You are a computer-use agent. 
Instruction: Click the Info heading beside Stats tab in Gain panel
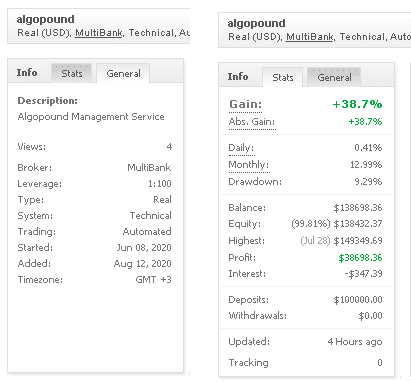click(x=238, y=77)
